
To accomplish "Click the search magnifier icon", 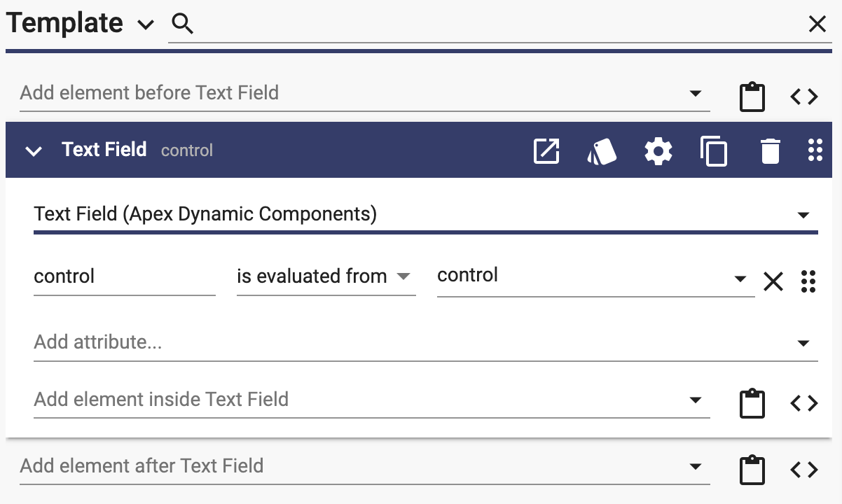I will [182, 24].
